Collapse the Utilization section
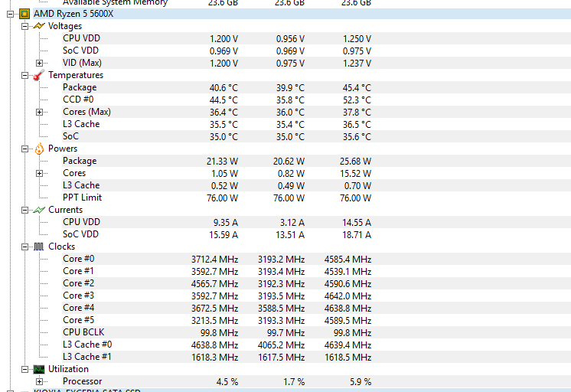 click(x=24, y=369)
